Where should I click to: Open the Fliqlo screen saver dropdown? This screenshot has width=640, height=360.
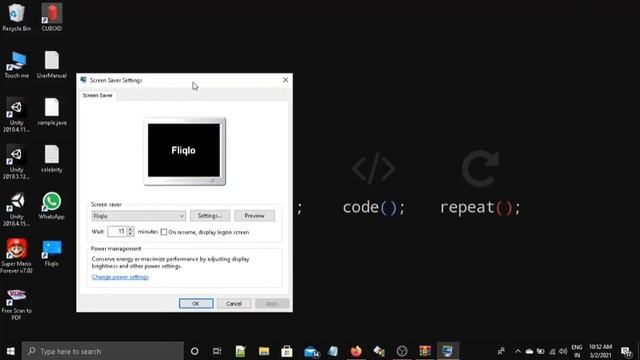coord(139,216)
